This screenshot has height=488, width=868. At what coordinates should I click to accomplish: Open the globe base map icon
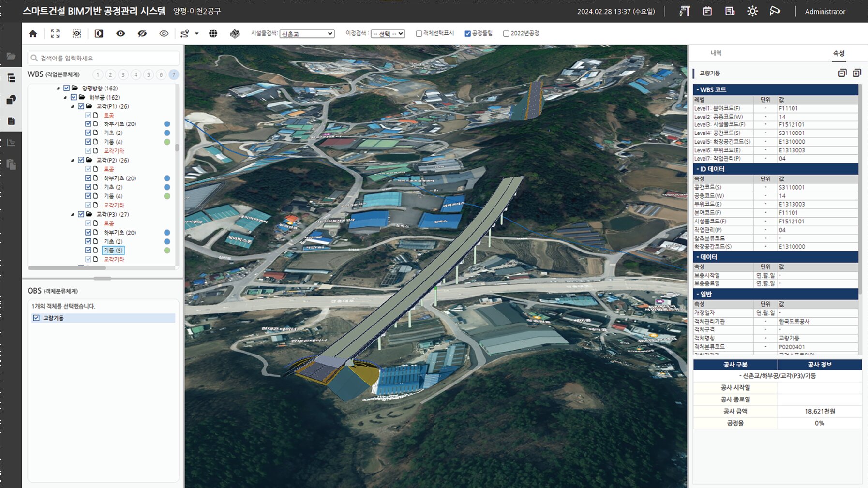213,33
